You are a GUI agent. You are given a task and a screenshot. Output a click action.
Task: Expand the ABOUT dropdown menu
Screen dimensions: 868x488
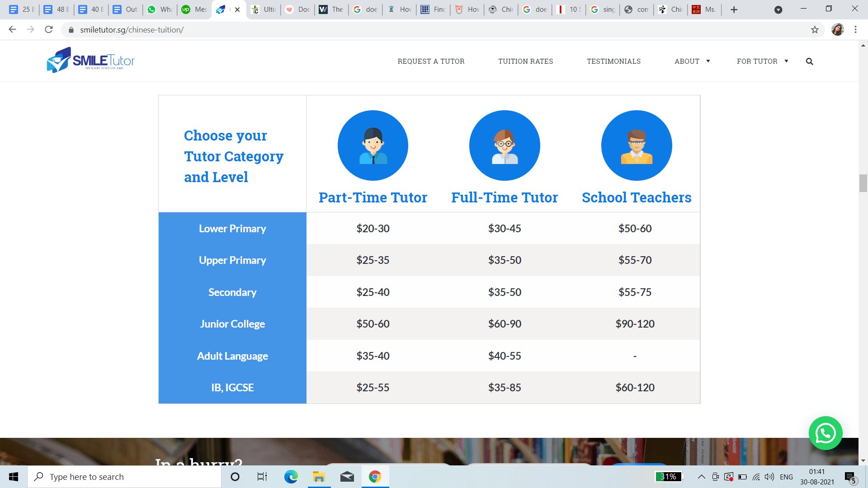692,61
